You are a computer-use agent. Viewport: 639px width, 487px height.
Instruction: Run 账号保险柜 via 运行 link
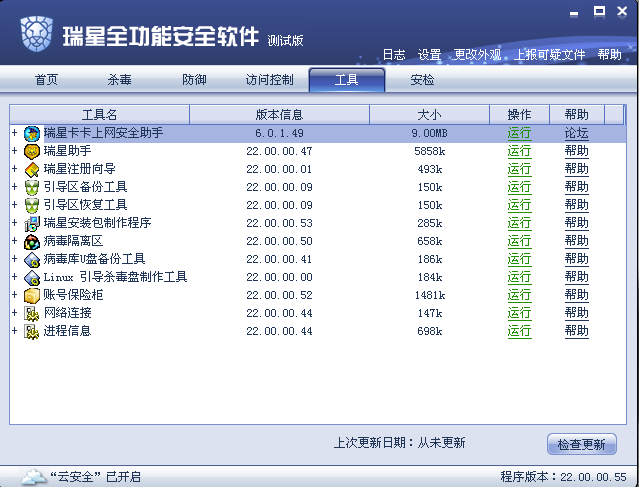click(x=519, y=295)
